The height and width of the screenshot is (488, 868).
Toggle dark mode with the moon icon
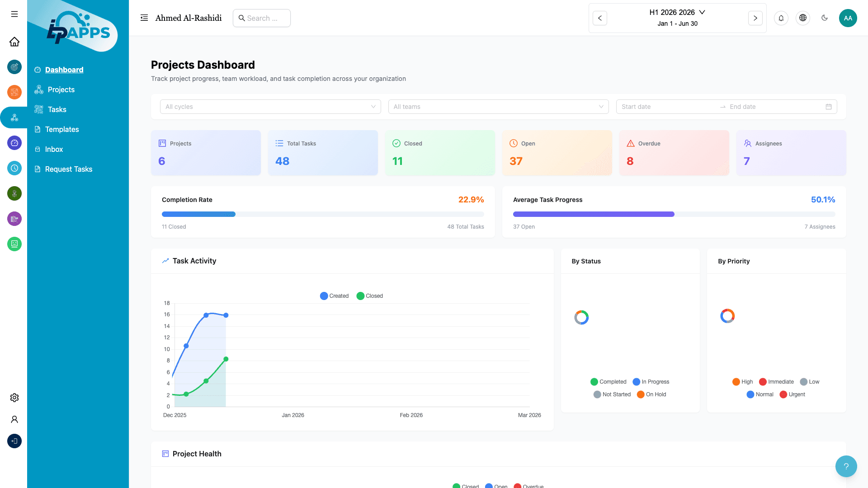pos(825,18)
